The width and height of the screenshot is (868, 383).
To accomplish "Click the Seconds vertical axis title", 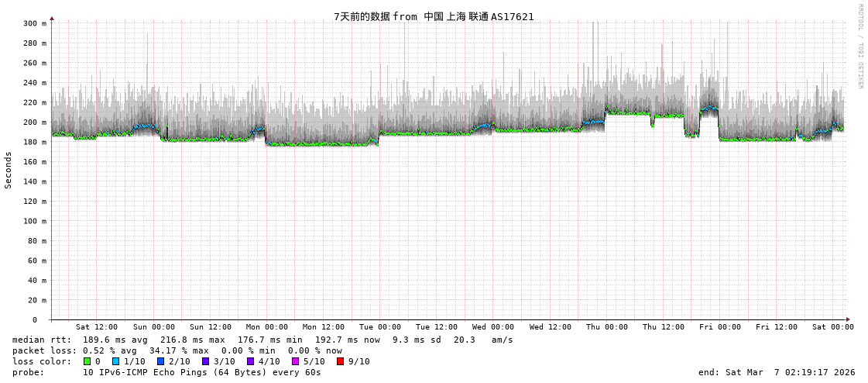I will pos(9,170).
